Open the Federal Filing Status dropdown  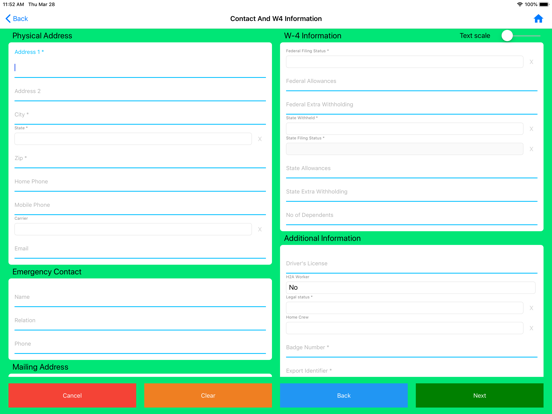pyautogui.click(x=404, y=62)
